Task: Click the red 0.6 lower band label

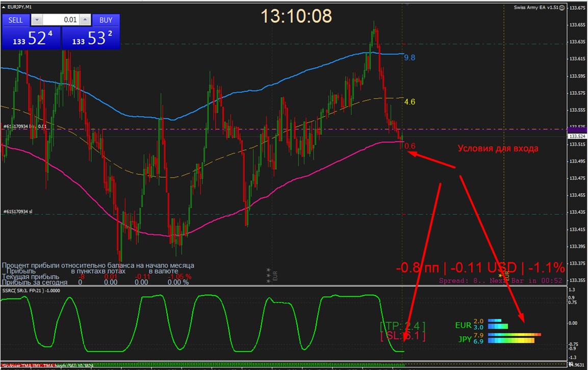Action: (410, 146)
